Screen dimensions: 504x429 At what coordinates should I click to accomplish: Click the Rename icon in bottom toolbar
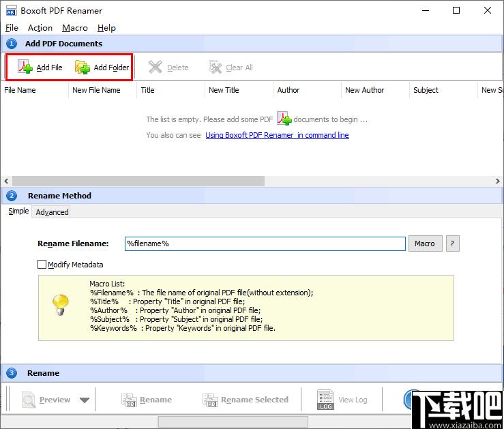[129, 400]
